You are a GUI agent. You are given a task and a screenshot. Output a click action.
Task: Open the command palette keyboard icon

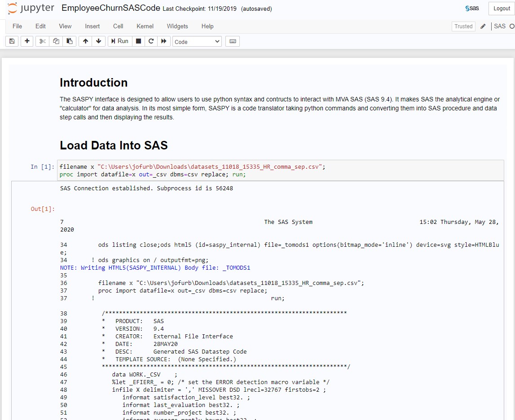coord(233,41)
